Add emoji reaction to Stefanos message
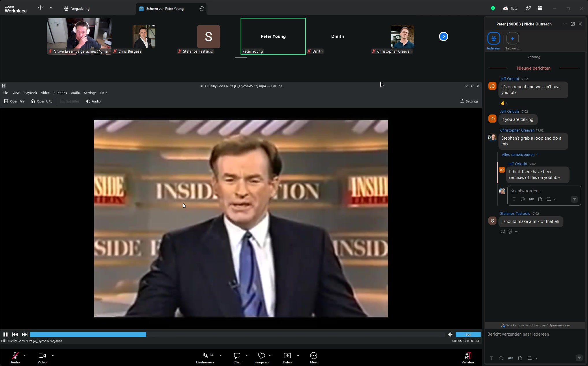This screenshot has height=366, width=588. click(510, 232)
